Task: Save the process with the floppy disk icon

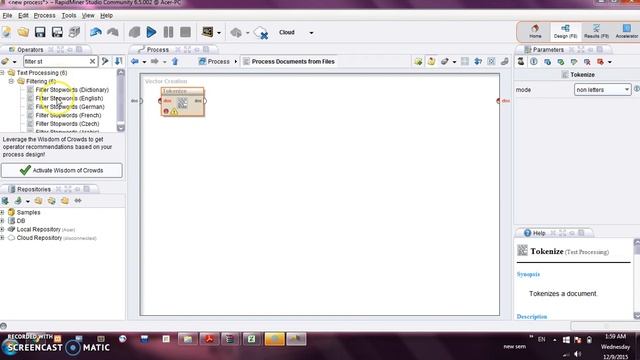Action: [40, 32]
